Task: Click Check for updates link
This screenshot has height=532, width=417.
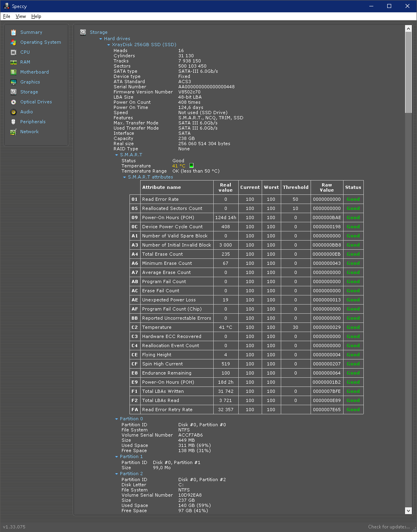Action: (x=389, y=527)
